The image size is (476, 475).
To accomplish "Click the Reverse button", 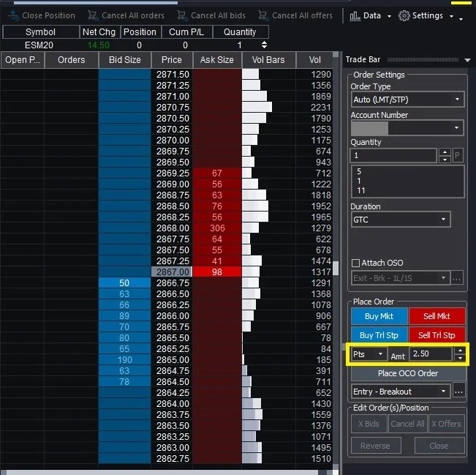I will click(x=376, y=446).
